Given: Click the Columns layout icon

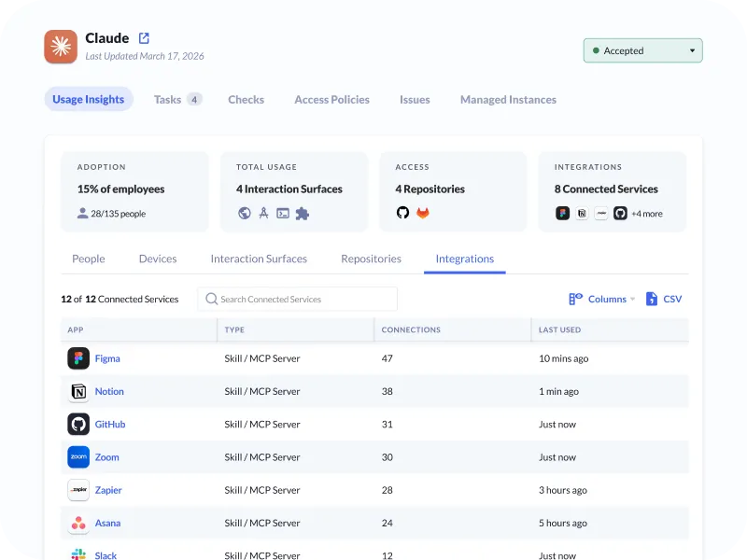Looking at the screenshot, I should (x=575, y=299).
